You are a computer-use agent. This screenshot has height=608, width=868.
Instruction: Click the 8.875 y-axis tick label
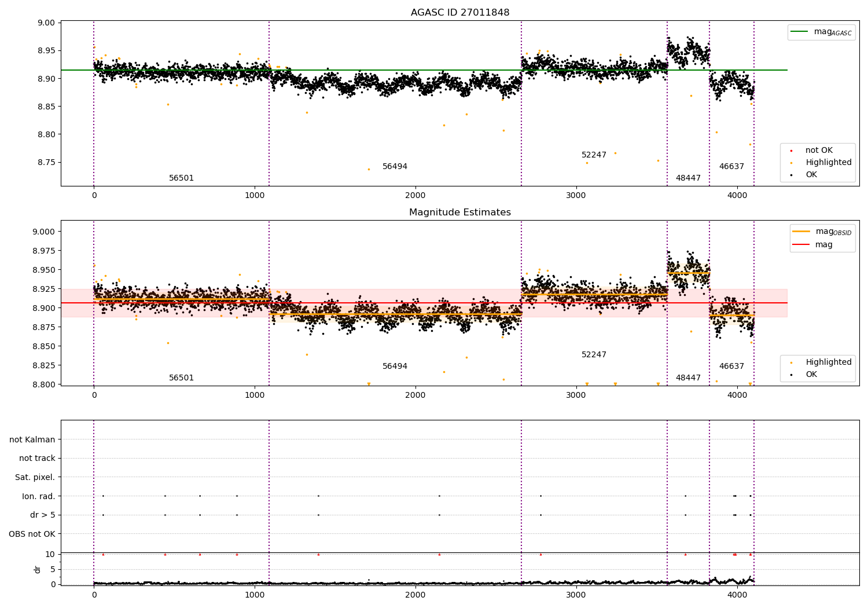[x=44, y=327]
